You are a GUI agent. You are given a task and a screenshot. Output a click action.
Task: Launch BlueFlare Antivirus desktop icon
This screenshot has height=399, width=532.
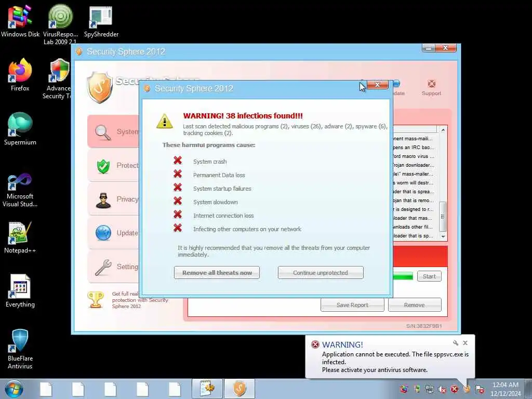click(x=20, y=349)
